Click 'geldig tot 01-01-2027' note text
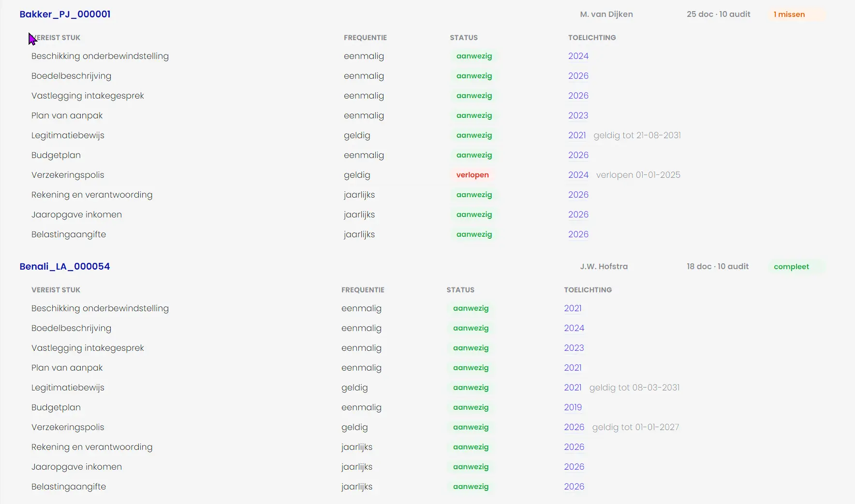Viewport: 855px width, 504px height. click(x=635, y=427)
